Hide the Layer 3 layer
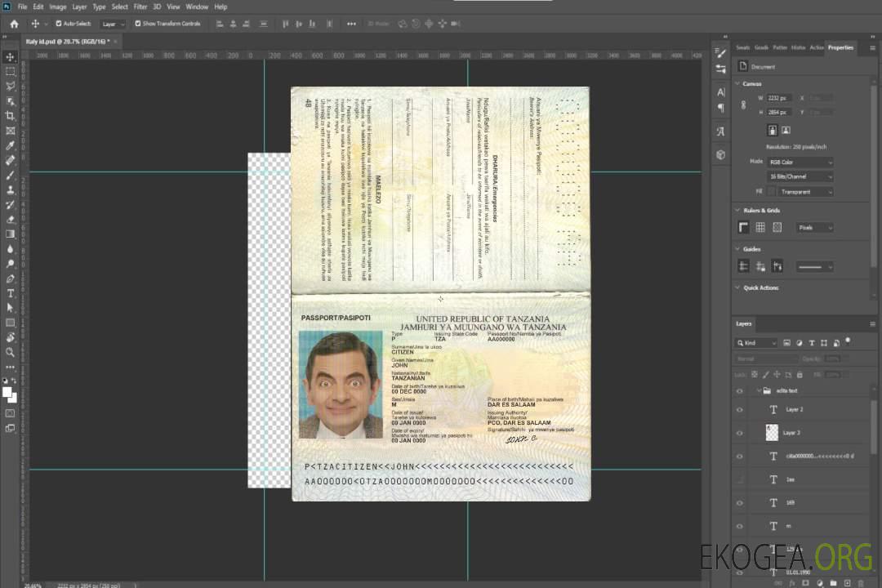 pos(740,434)
